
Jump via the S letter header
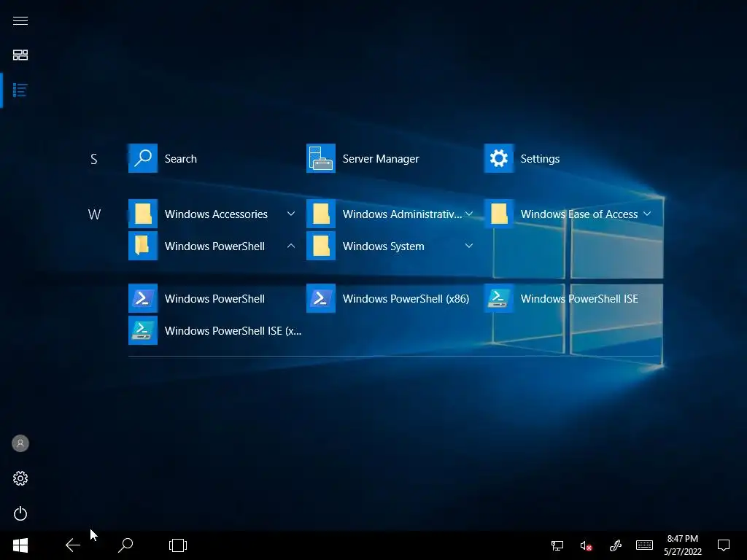click(x=94, y=159)
